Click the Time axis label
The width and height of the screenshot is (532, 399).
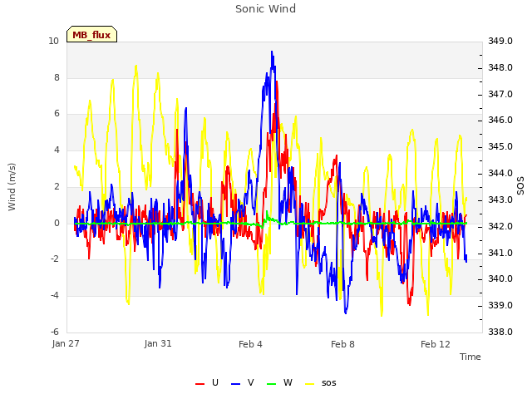[x=470, y=357]
